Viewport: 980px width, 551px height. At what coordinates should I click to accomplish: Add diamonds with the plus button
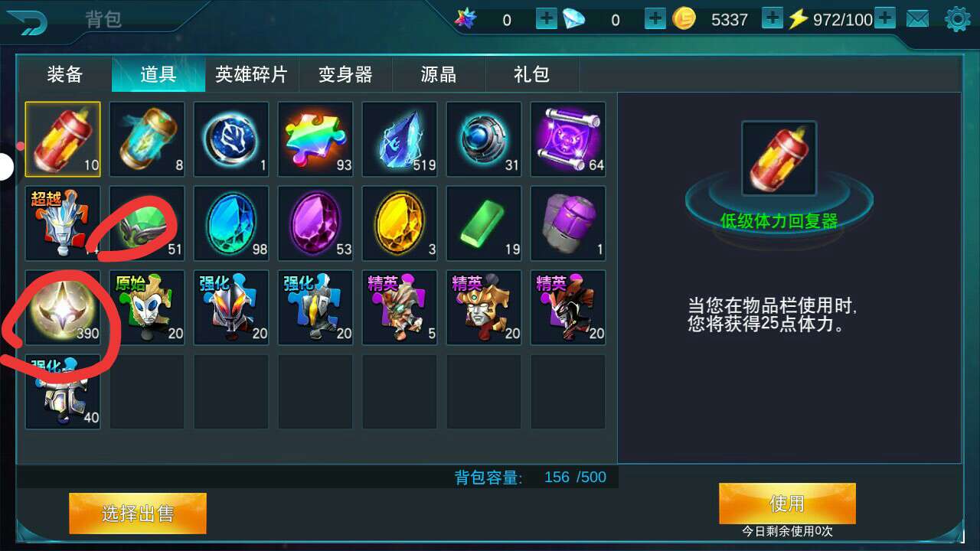(x=655, y=19)
